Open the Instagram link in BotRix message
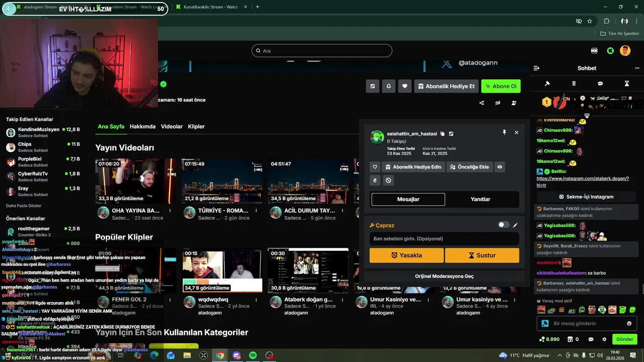This screenshot has width=644, height=362. 583,182
